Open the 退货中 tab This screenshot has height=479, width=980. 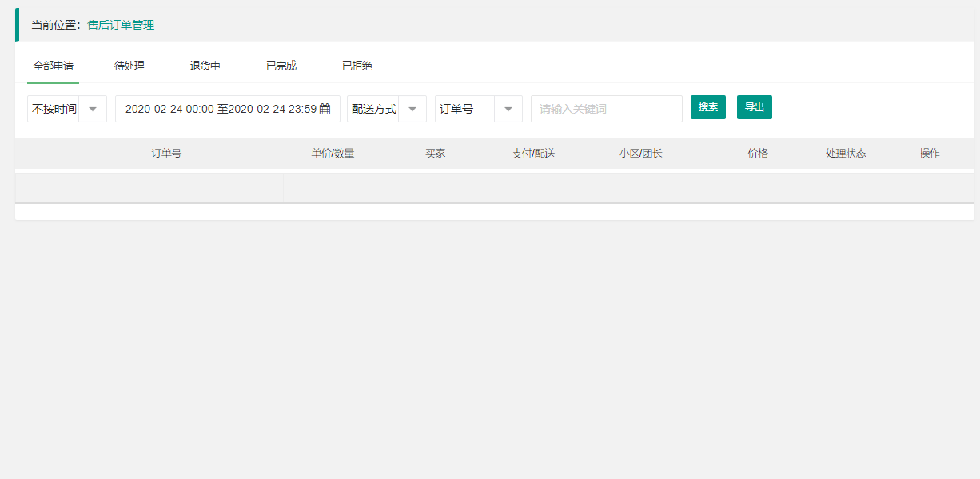tap(205, 66)
